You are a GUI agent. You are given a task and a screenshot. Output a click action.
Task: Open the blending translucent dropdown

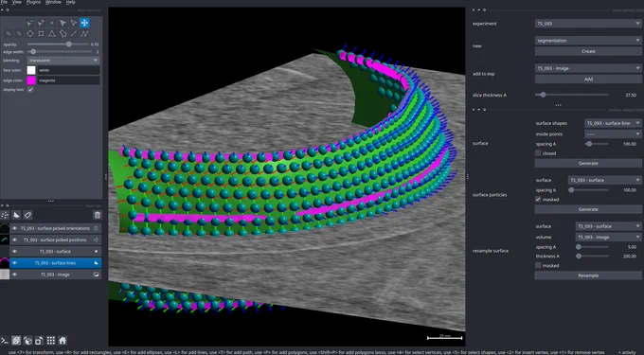[x=63, y=61]
